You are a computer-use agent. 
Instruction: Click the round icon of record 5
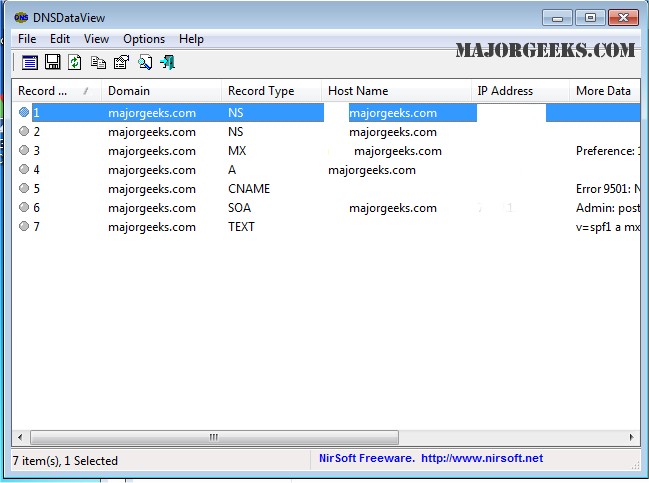(24, 188)
